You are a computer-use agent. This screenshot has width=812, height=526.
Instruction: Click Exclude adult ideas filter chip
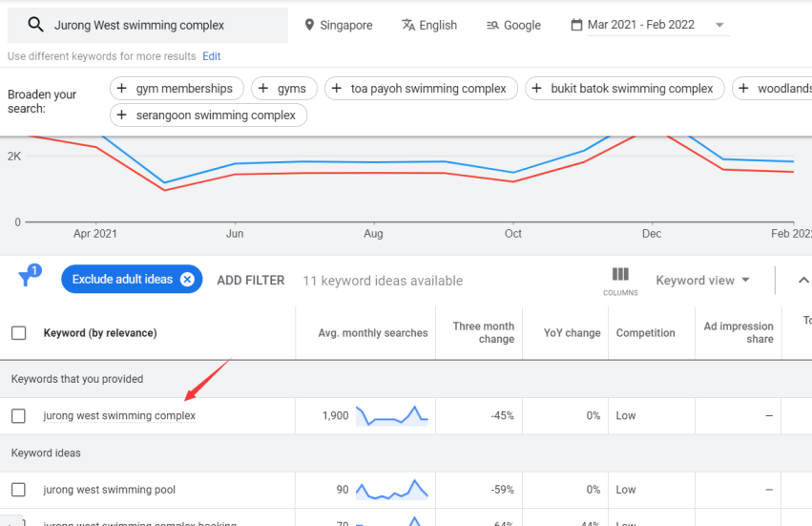132,280
